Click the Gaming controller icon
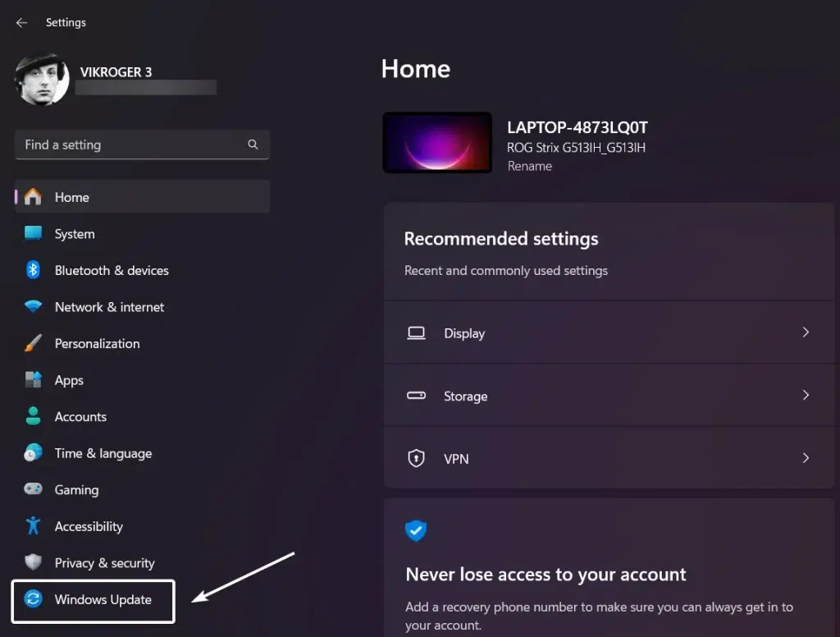This screenshot has width=840, height=637. point(33,489)
